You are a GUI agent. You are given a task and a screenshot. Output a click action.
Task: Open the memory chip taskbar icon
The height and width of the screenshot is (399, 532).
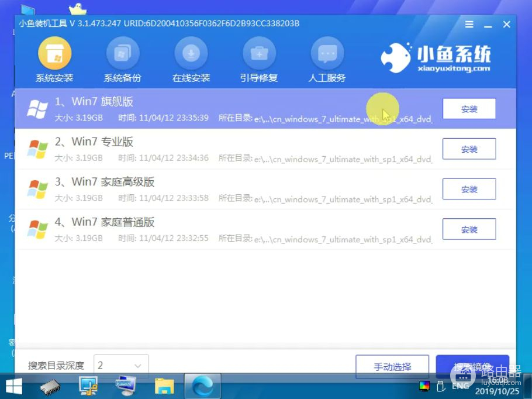point(50,387)
